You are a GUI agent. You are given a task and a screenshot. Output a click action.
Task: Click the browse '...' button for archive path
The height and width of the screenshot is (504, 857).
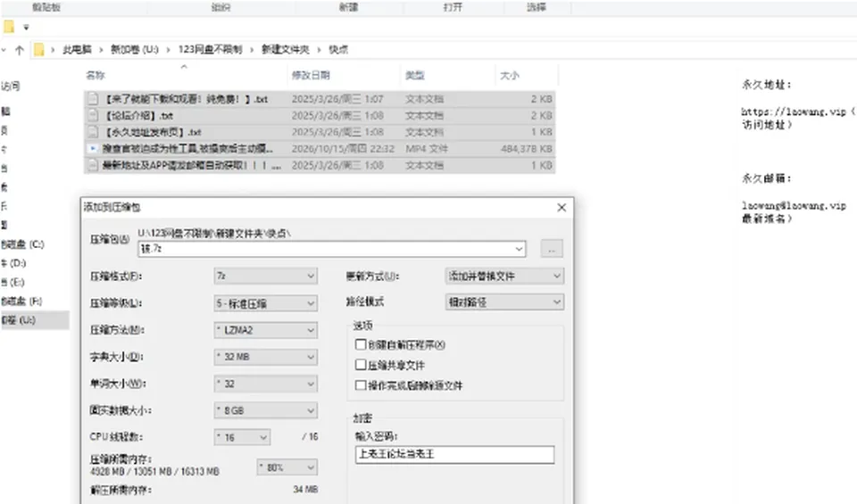[552, 249]
